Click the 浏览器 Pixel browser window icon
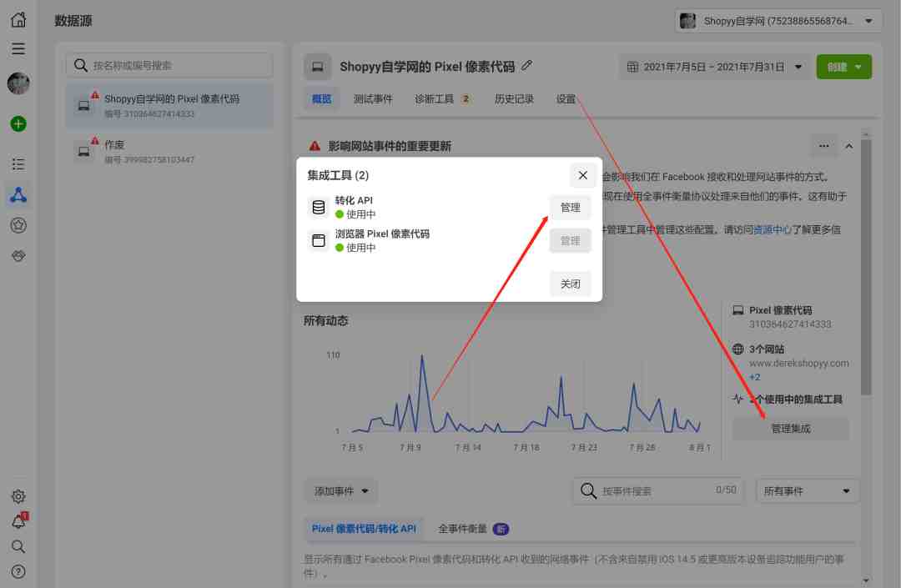 [319, 240]
